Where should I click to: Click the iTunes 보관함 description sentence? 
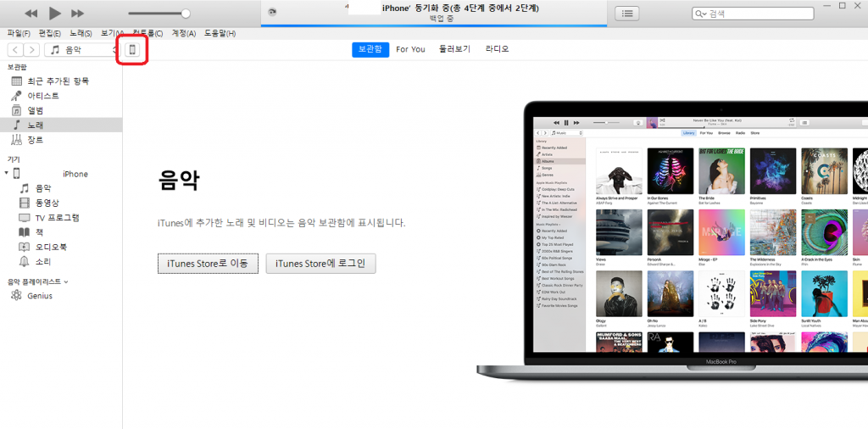point(281,224)
